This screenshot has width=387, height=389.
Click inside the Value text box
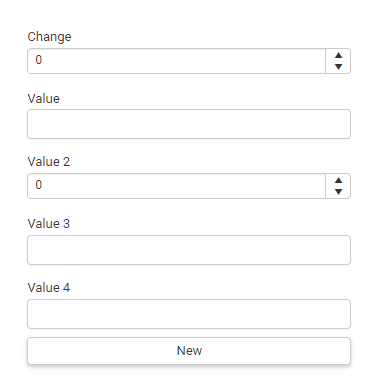189,124
